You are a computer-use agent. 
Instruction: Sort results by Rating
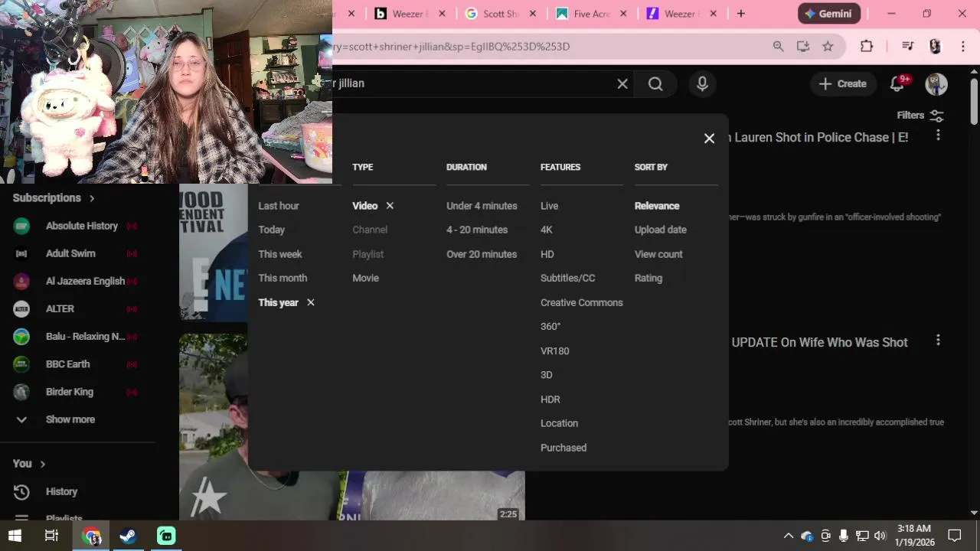click(648, 278)
